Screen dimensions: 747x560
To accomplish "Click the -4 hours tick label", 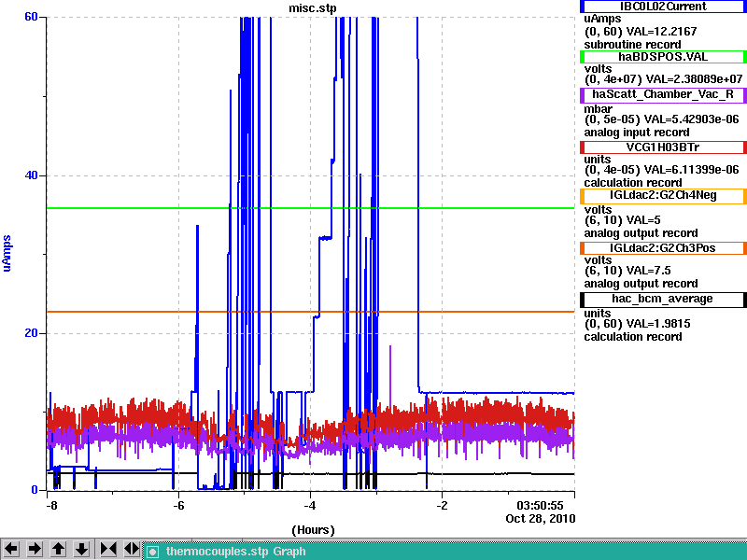I will 310,505.
